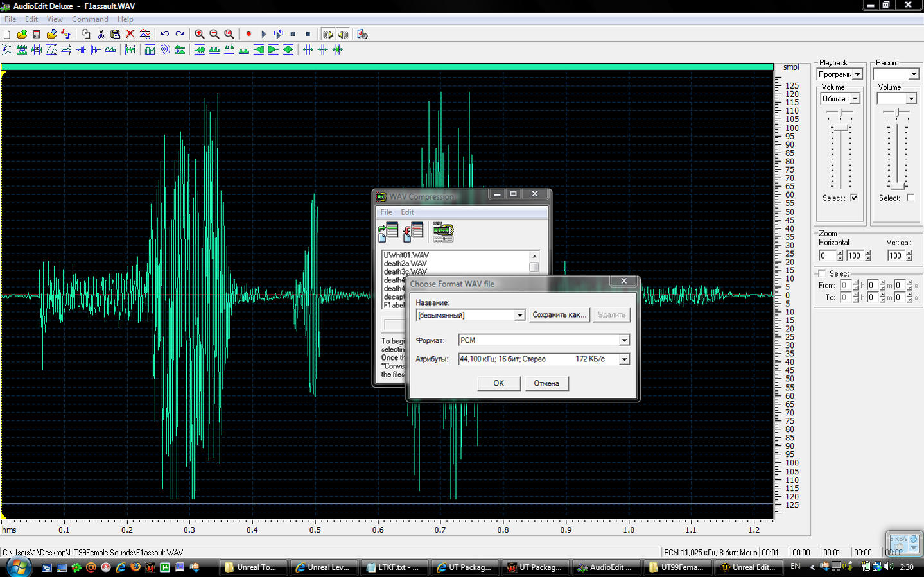The width and height of the screenshot is (924, 577).
Task: Enable the Record volume Select checkbox
Action: 910,198
